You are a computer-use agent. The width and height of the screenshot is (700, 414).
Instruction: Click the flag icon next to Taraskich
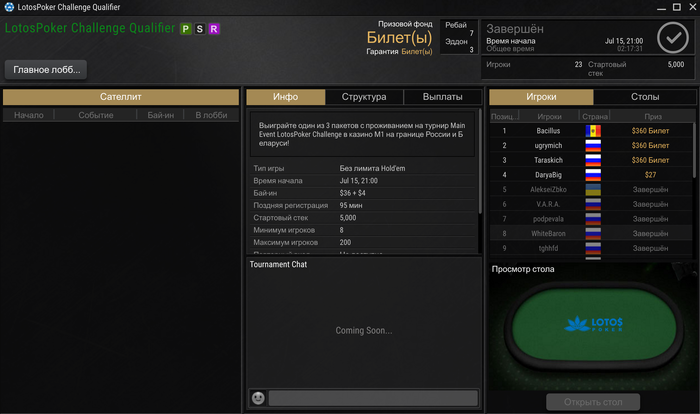pyautogui.click(x=593, y=160)
